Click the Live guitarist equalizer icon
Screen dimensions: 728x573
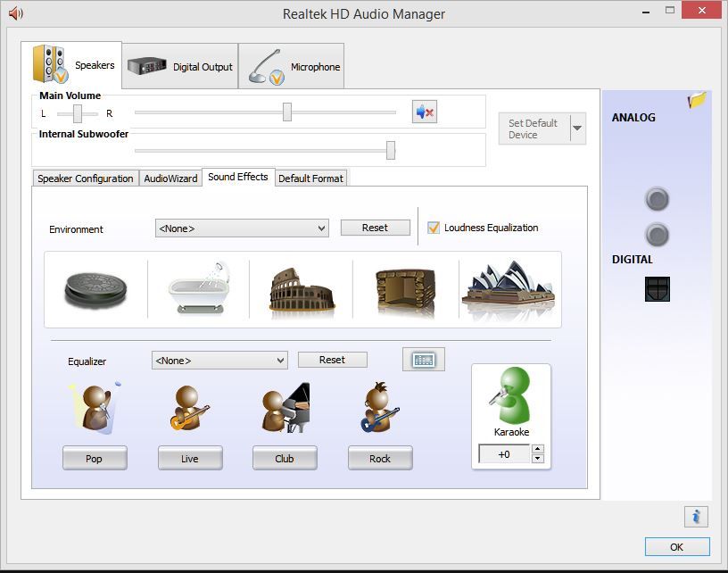point(189,408)
